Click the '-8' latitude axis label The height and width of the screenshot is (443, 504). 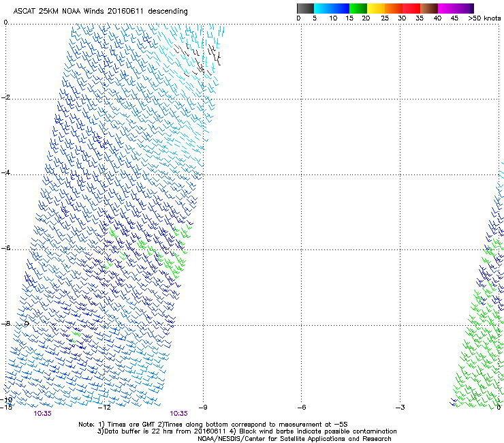(5, 323)
